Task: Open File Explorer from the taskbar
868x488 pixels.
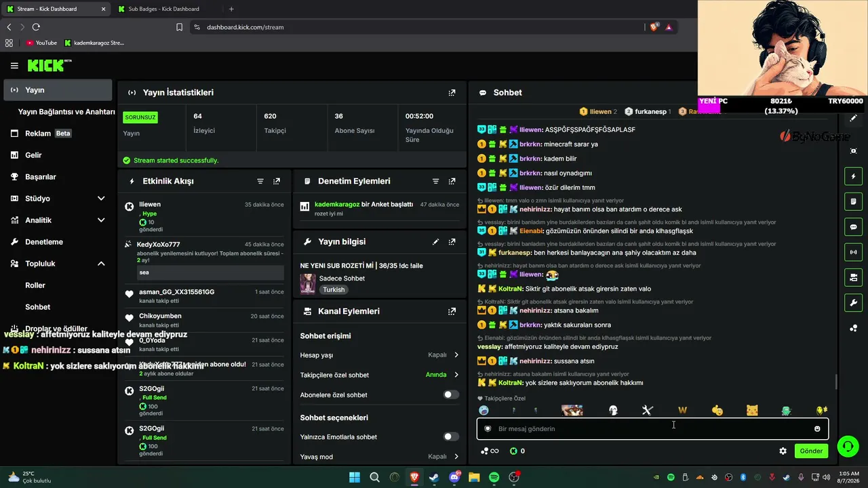Action: (474, 477)
